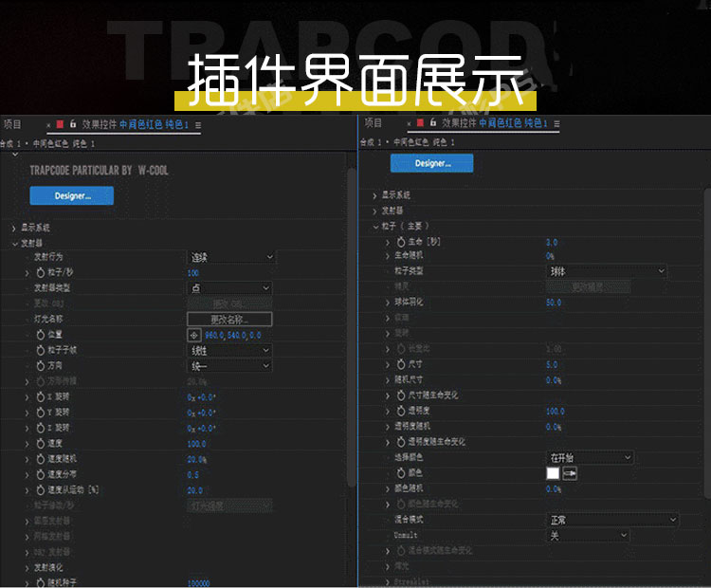This screenshot has height=588, width=711.
Task: Click the 更改名称... button
Action: click(229, 320)
